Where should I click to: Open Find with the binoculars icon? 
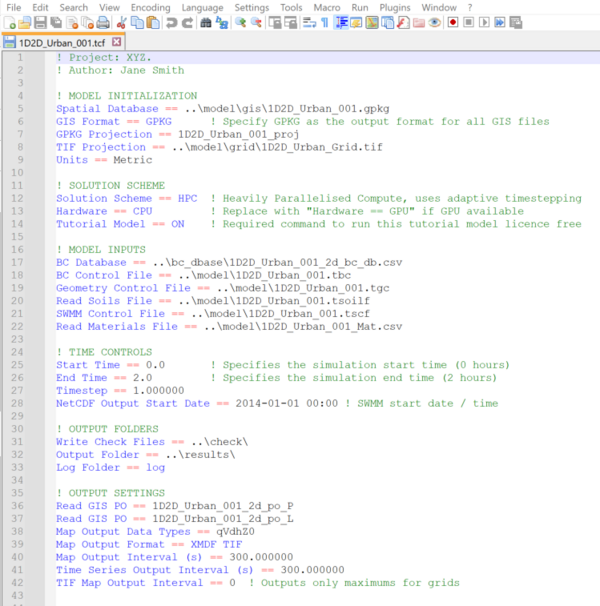205,22
